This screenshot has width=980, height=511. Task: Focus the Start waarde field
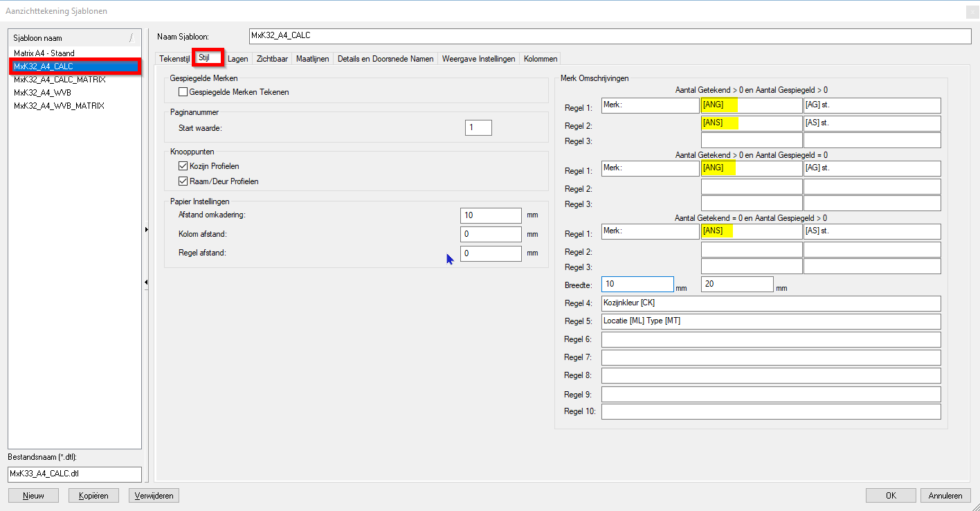478,127
